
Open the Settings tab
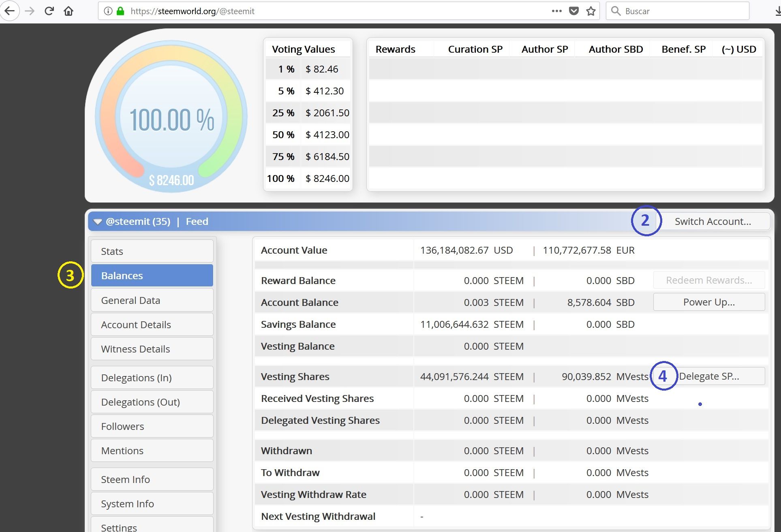click(152, 525)
